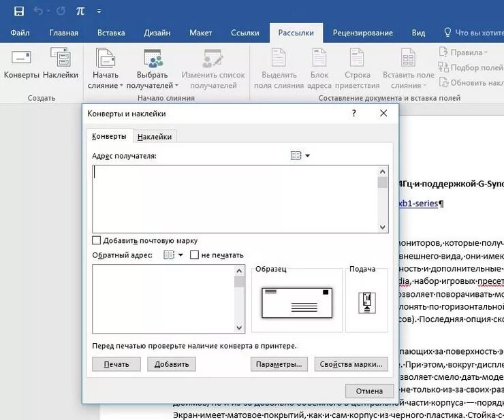Select the Конверты tab in dialog
The image size is (504, 420).
click(109, 136)
